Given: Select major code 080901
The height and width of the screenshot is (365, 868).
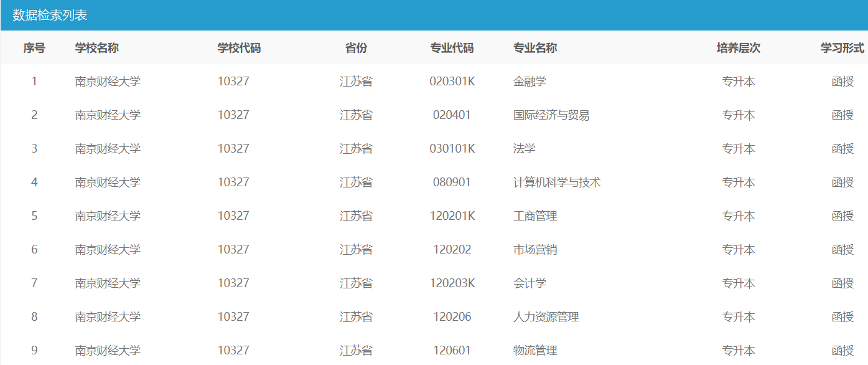Looking at the screenshot, I should [452, 183].
